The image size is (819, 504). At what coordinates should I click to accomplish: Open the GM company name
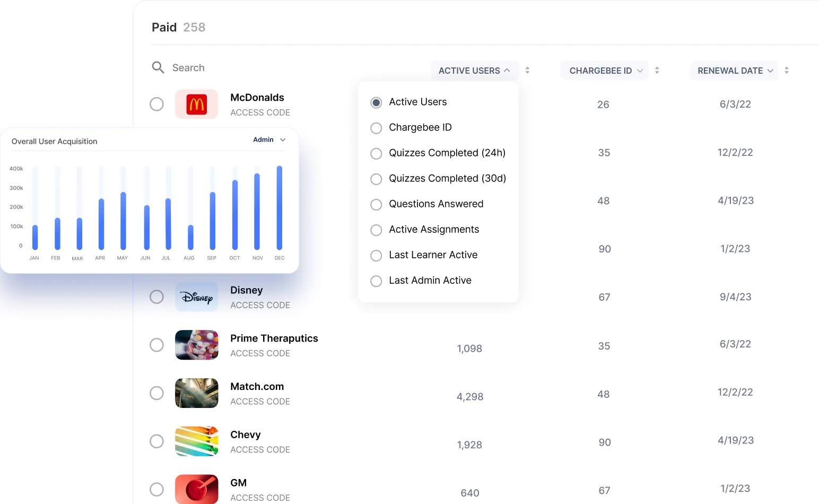pyautogui.click(x=239, y=483)
